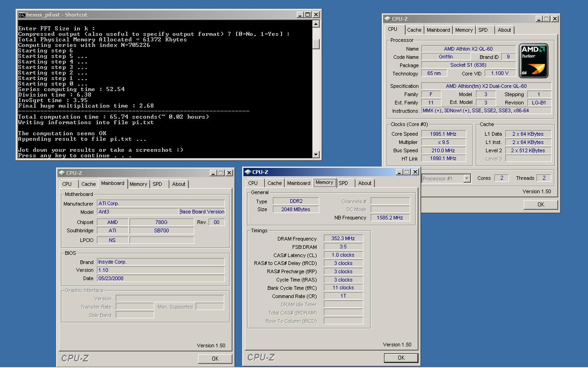588x368 pixels.
Task: Click OK in the CPU-Z CPU window
Action: coord(541,205)
